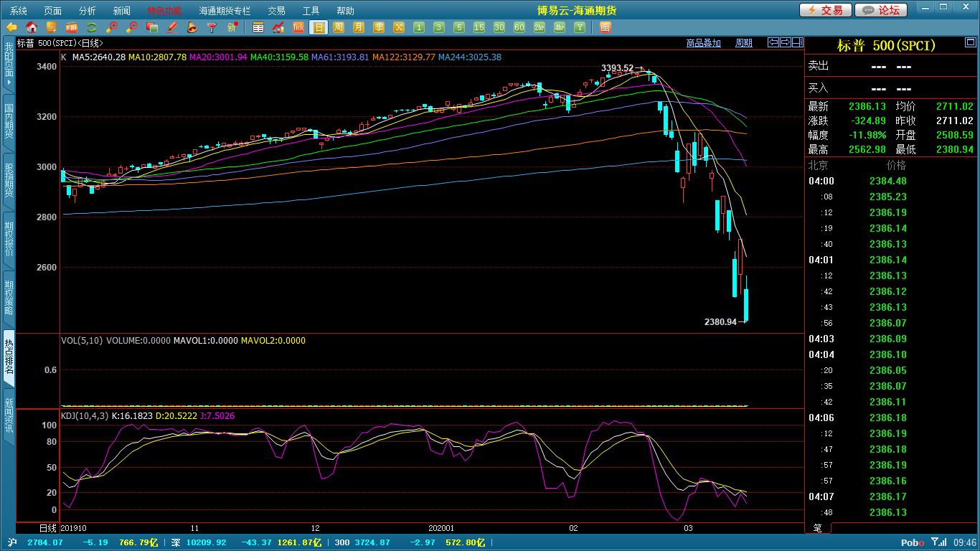This screenshot has width=980, height=551.
Task: Click the 交易 lightning button
Action: pyautogui.click(x=826, y=10)
